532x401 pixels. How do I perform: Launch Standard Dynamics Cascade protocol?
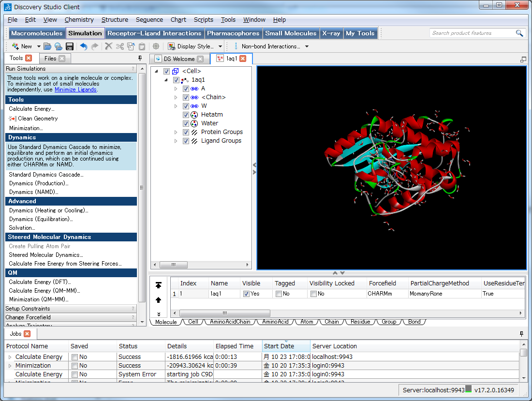(x=46, y=175)
